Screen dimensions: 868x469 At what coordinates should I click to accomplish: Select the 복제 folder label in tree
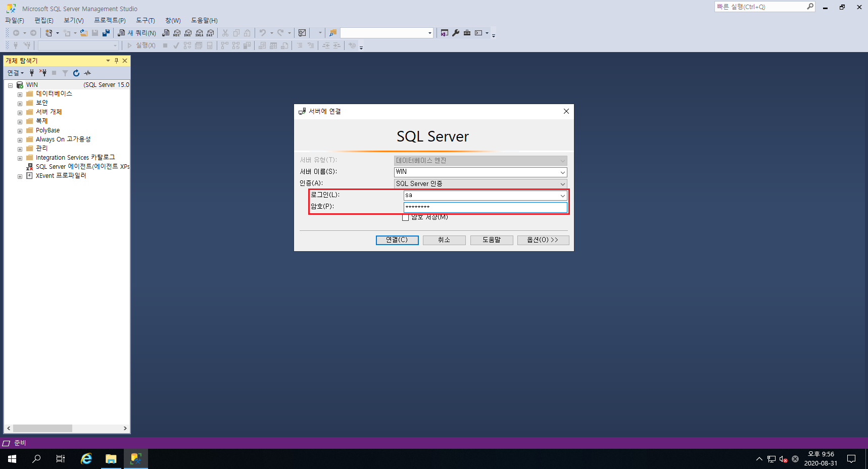coord(42,121)
